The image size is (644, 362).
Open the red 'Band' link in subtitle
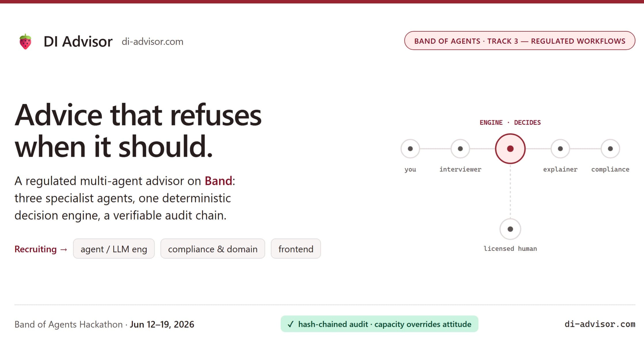pyautogui.click(x=218, y=181)
